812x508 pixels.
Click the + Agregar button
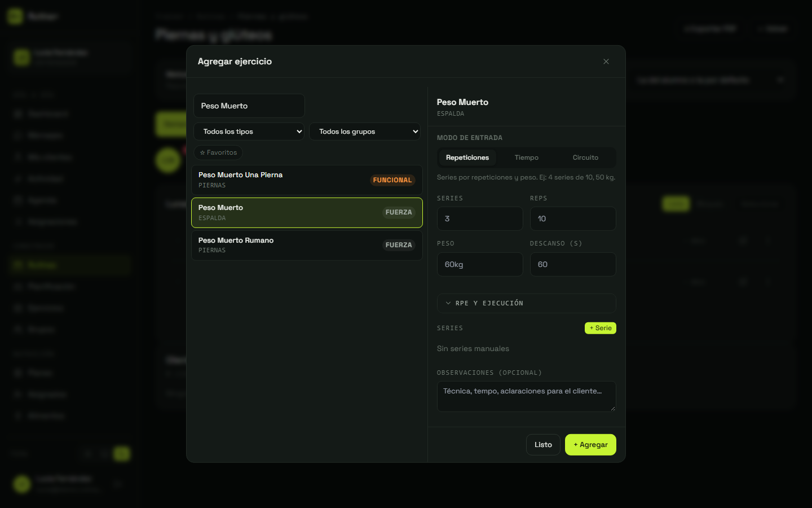click(590, 445)
